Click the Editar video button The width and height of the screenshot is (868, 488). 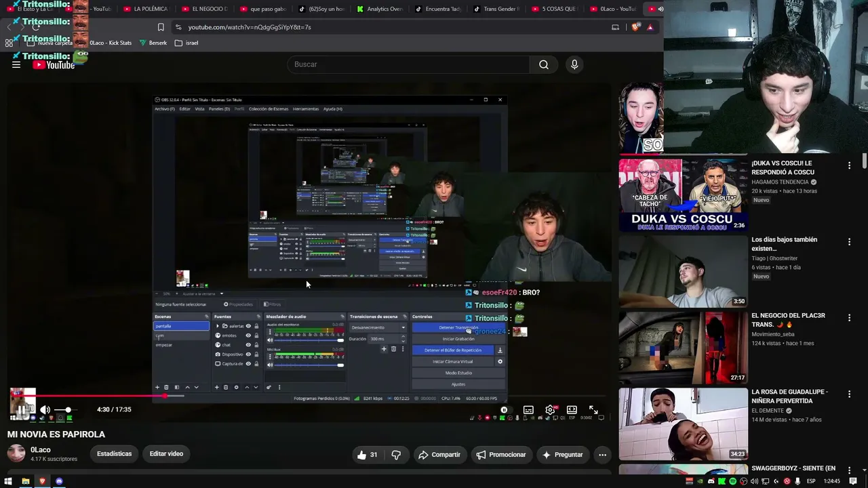click(x=166, y=454)
